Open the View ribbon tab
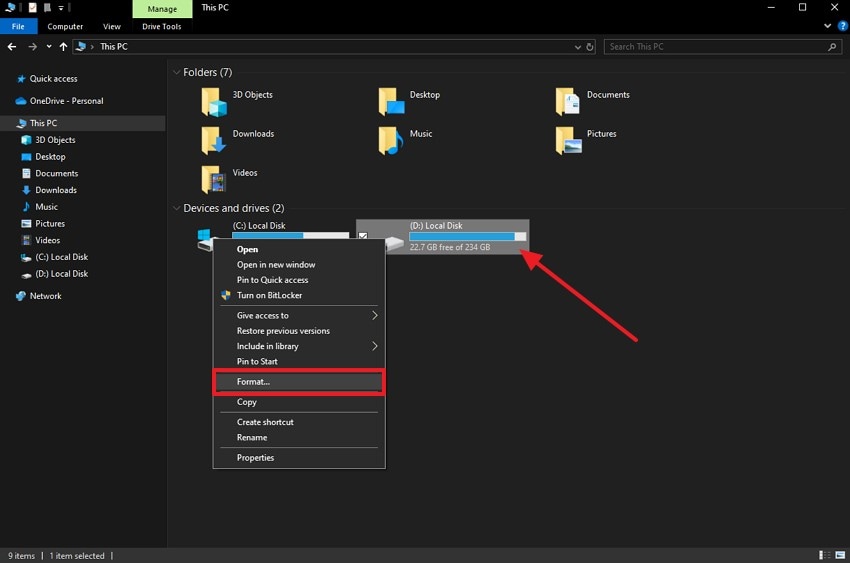 [112, 27]
